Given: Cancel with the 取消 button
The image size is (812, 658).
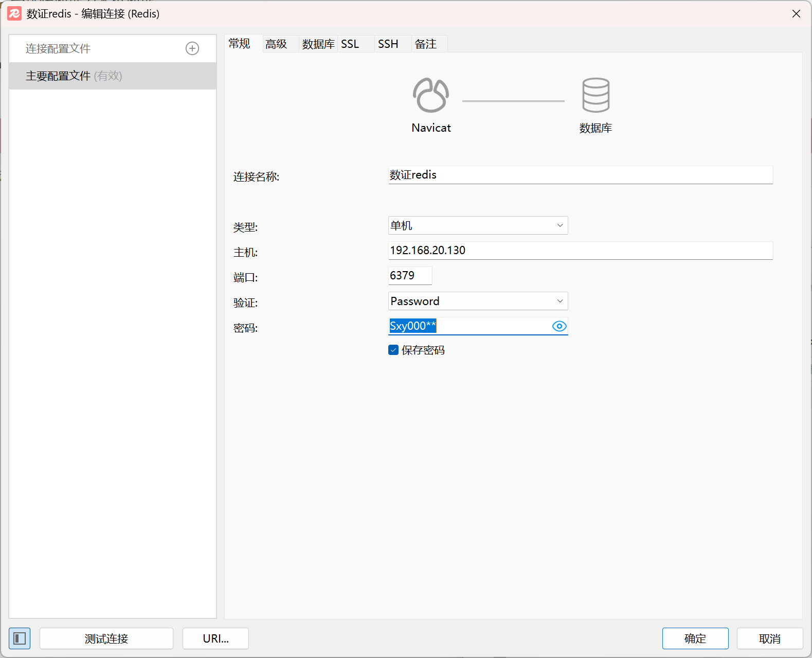Looking at the screenshot, I should click(770, 638).
